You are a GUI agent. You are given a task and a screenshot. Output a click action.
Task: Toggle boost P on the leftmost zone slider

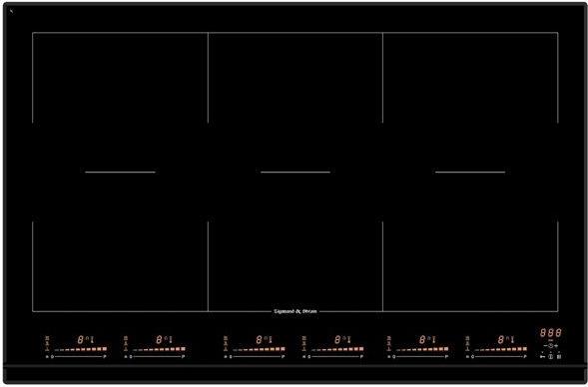pyautogui.click(x=105, y=357)
